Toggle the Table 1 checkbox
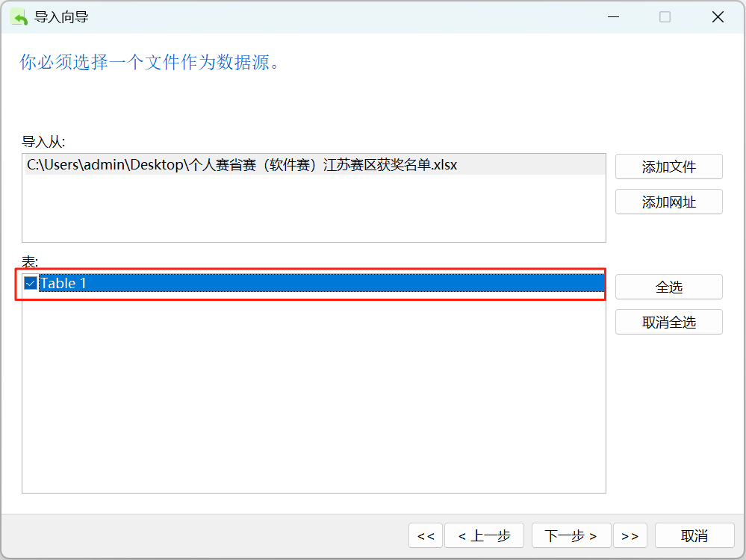Screen dimensions: 746x560 (x=30, y=284)
